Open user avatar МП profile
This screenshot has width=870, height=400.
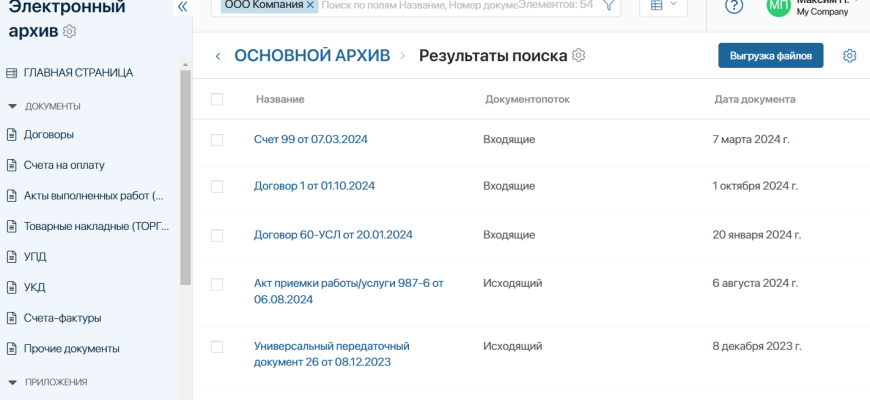pyautogui.click(x=777, y=7)
